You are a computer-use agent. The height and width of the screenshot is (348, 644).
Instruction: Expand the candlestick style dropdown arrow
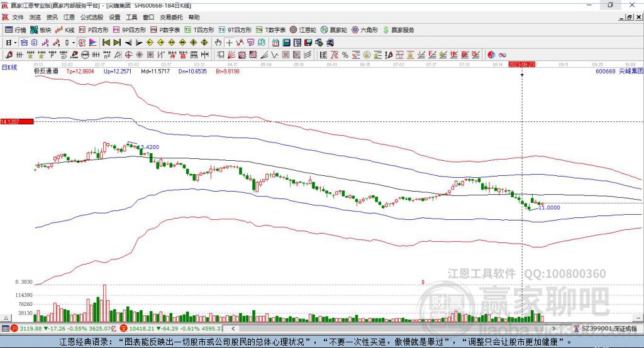click(x=73, y=43)
